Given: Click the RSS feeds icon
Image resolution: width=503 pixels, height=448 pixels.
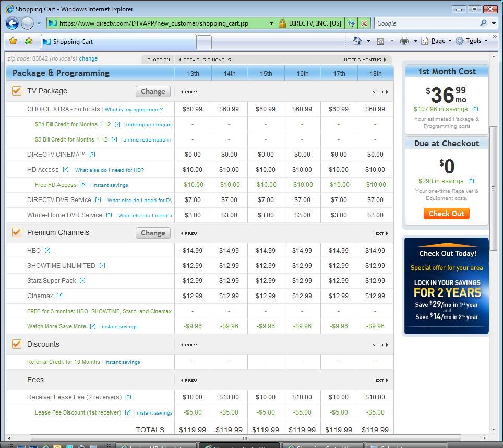Looking at the screenshot, I should click(380, 41).
